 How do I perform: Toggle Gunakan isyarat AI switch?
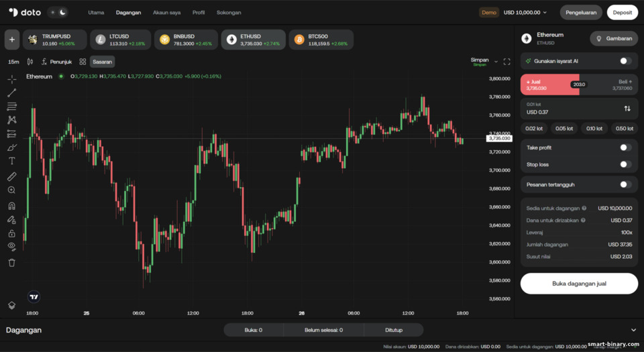pos(625,61)
